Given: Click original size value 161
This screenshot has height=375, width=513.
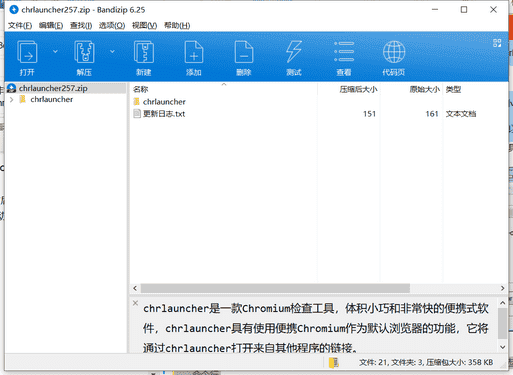Looking at the screenshot, I should (432, 114).
